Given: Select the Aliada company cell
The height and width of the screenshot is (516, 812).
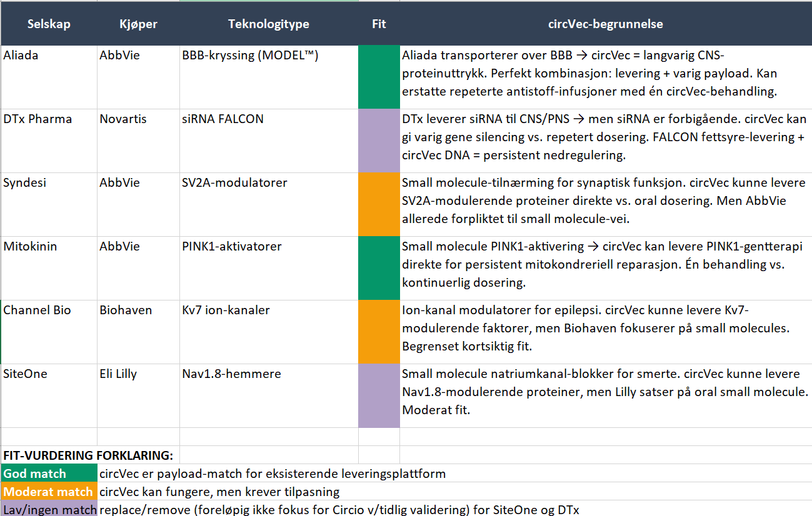Looking at the screenshot, I should coord(49,77).
